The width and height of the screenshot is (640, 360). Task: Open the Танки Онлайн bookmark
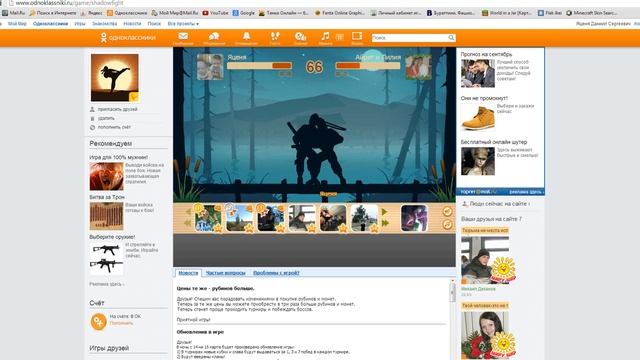pos(284,13)
